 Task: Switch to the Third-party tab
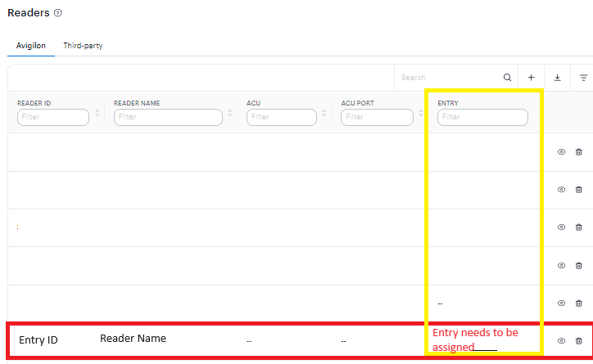point(83,46)
